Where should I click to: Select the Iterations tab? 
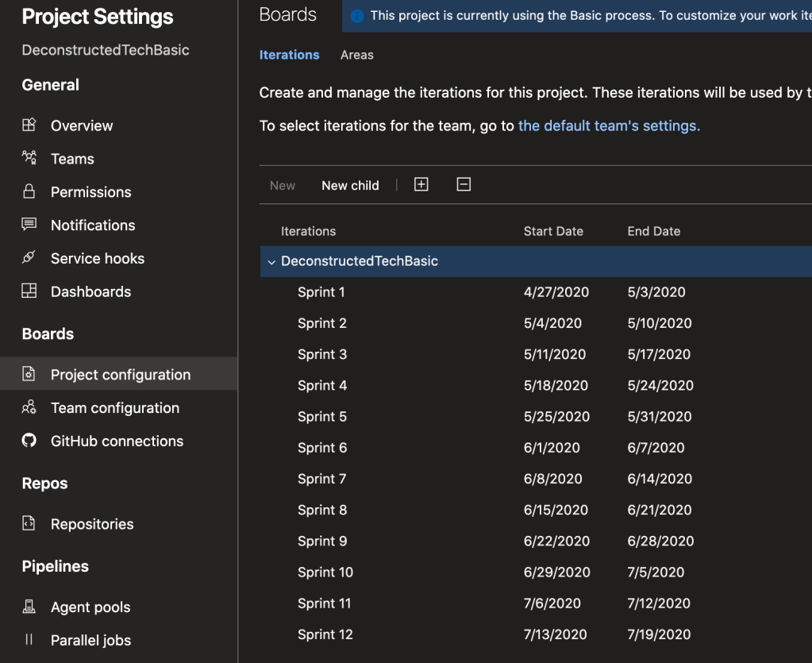pyautogui.click(x=289, y=55)
